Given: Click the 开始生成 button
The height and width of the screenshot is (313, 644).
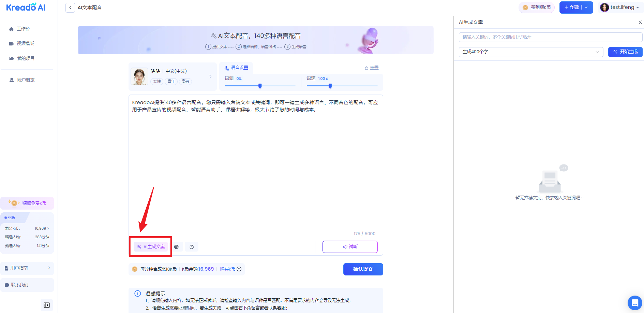Looking at the screenshot, I should 625,52.
